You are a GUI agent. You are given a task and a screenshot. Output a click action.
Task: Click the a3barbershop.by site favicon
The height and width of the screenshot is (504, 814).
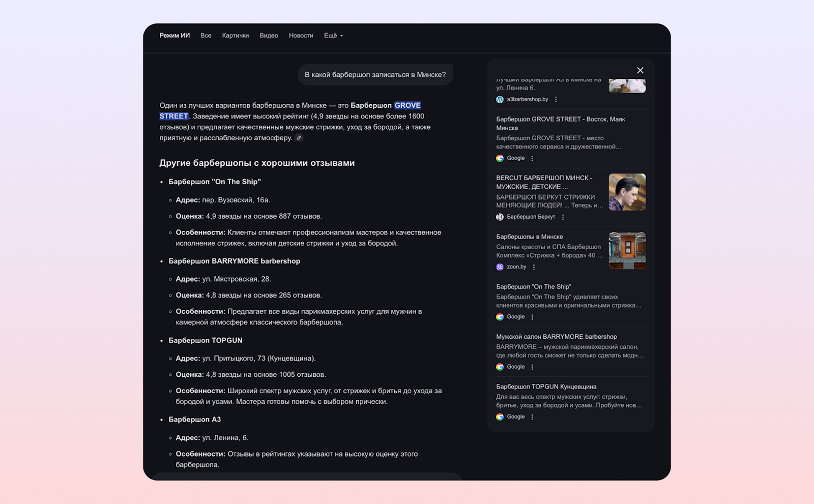(x=500, y=100)
